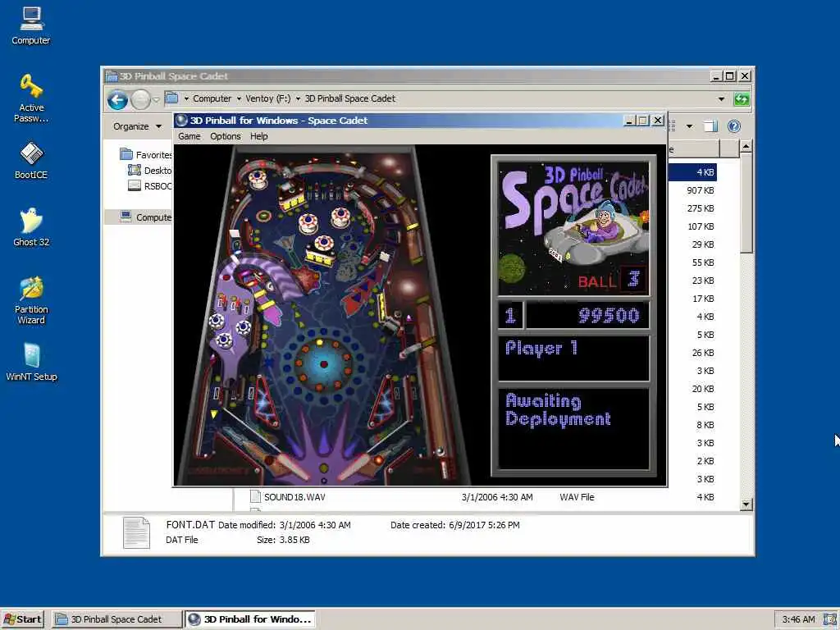Image resolution: width=840 pixels, height=630 pixels.
Task: Click the Space Cadet logo artwork
Action: 573,228
